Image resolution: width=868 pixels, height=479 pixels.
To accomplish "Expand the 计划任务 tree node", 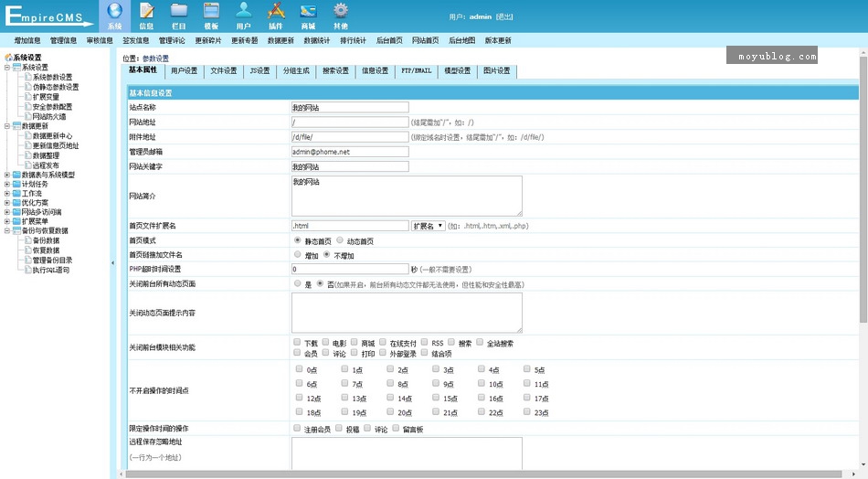I will pos(7,184).
